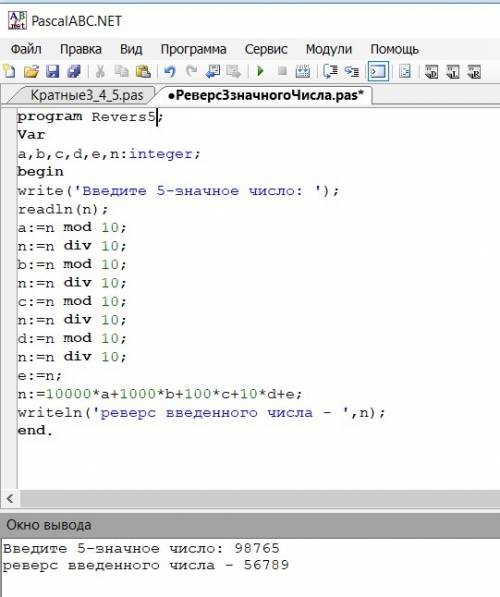This screenshot has height=597, width=500.
Task: Click the horizontal scrollbar track
Action: [x=260, y=498]
